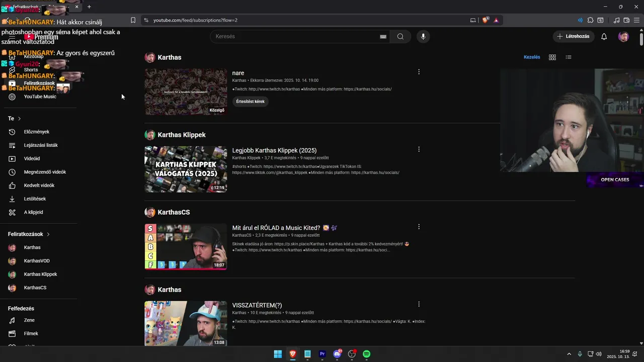Open the browser extensions puzzle icon
This screenshot has width=644, height=362.
click(590, 20)
